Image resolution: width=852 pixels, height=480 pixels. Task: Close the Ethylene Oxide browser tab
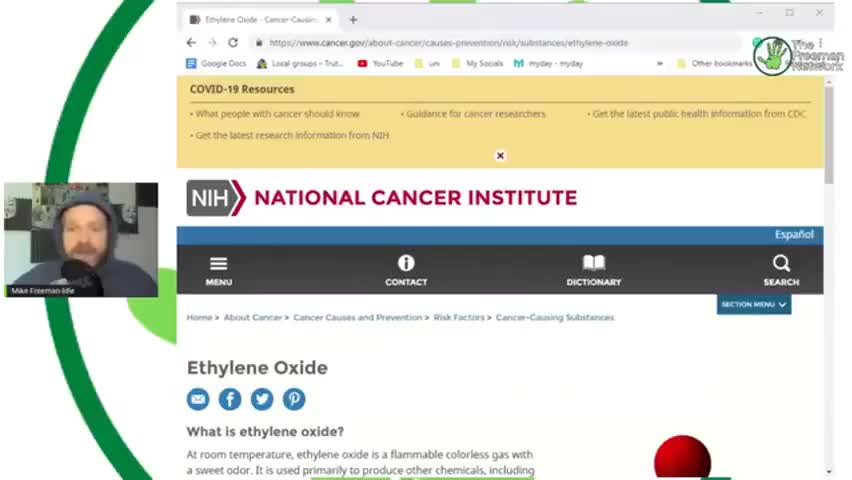pos(328,20)
